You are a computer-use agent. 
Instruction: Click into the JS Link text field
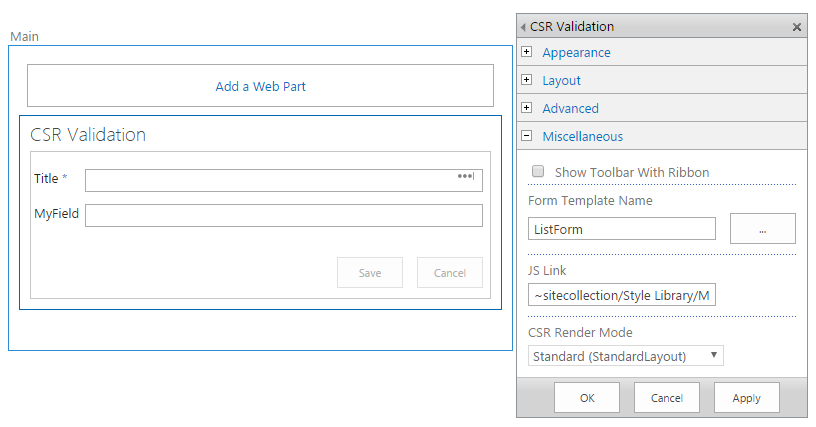pyautogui.click(x=621, y=294)
